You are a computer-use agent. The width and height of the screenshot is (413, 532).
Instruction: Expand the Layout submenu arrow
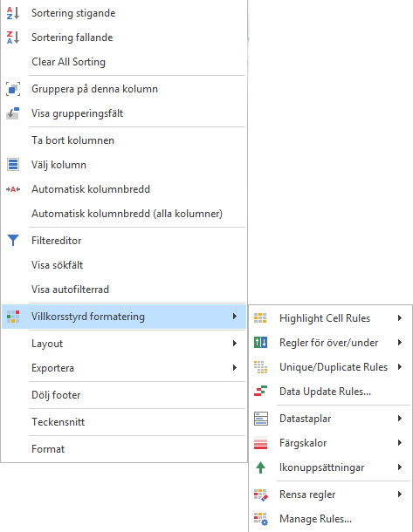point(234,344)
